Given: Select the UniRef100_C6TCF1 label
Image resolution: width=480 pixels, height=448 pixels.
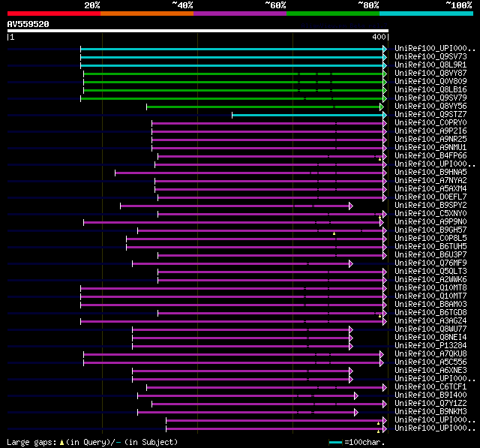Looking at the screenshot, I should (430, 387).
